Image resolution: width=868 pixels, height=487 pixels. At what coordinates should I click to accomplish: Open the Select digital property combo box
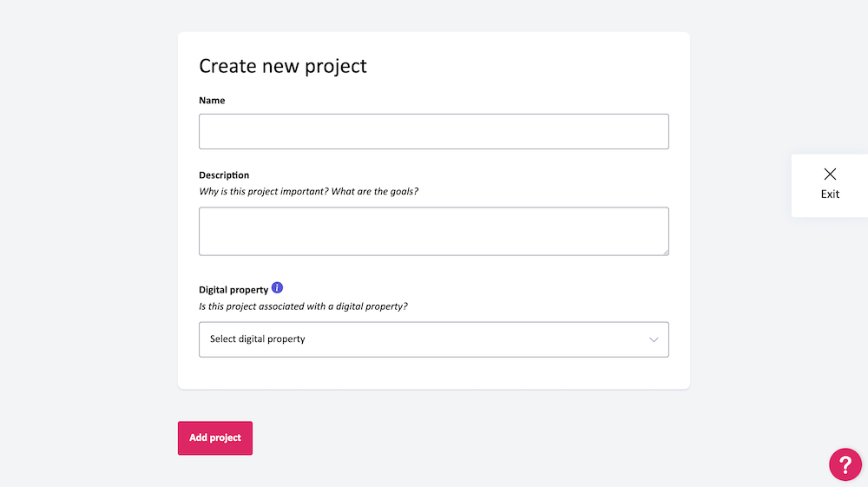pos(434,339)
